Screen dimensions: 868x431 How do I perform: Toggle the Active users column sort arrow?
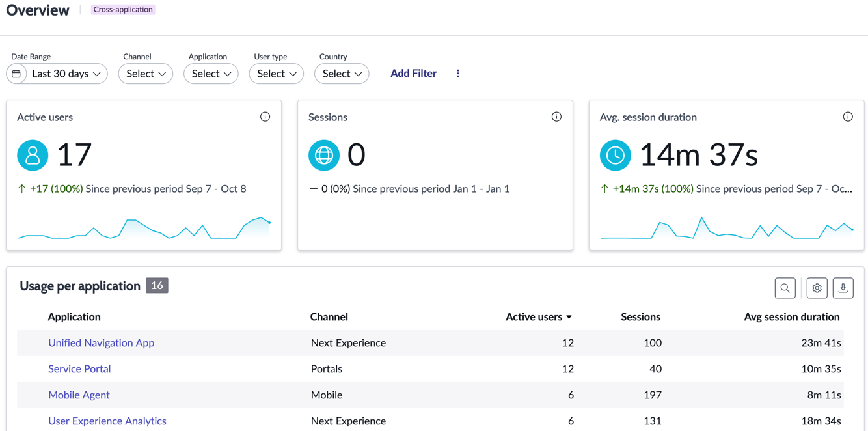point(569,317)
